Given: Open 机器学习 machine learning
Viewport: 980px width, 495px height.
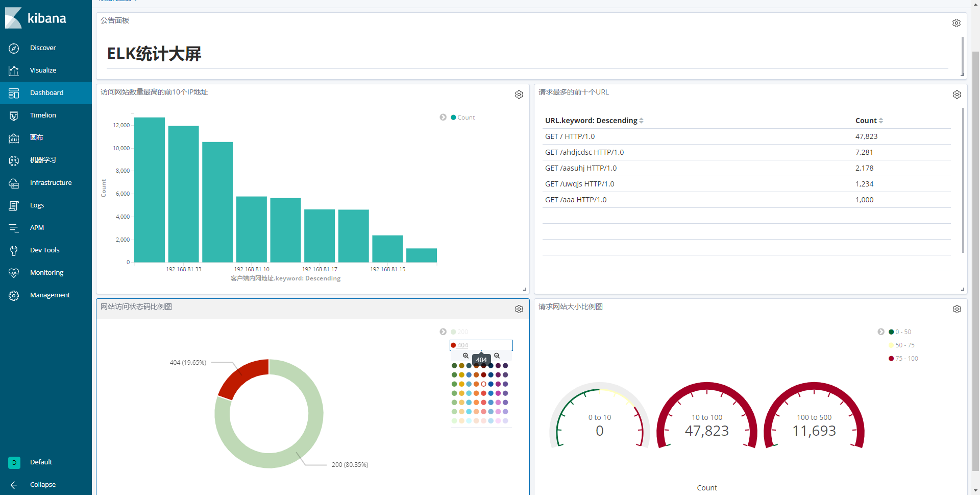Looking at the screenshot, I should coord(43,160).
